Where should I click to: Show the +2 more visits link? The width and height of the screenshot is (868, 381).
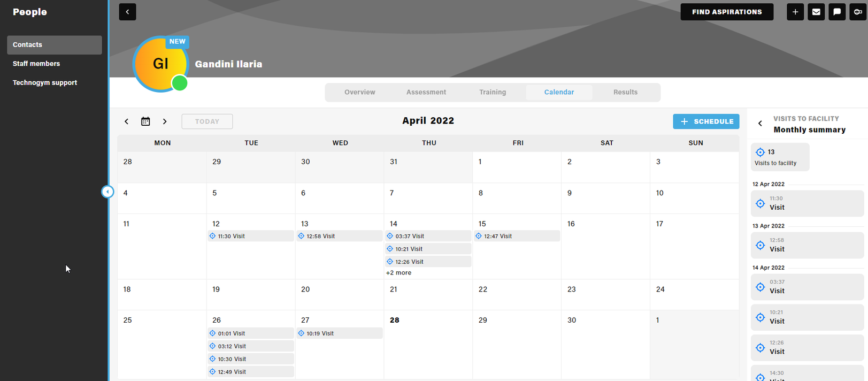coord(399,273)
